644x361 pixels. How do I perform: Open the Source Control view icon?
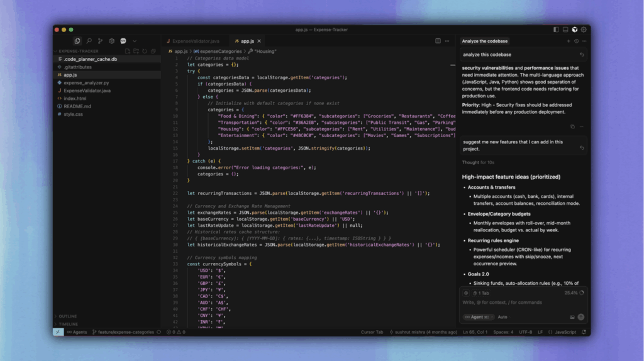coord(100,41)
